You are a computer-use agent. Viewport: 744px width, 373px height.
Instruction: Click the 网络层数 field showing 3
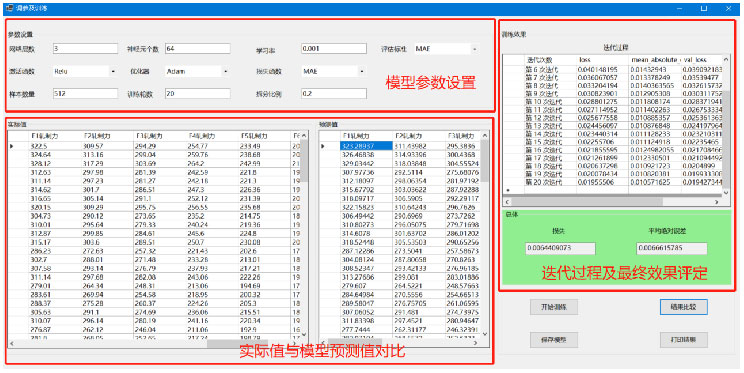[85, 48]
